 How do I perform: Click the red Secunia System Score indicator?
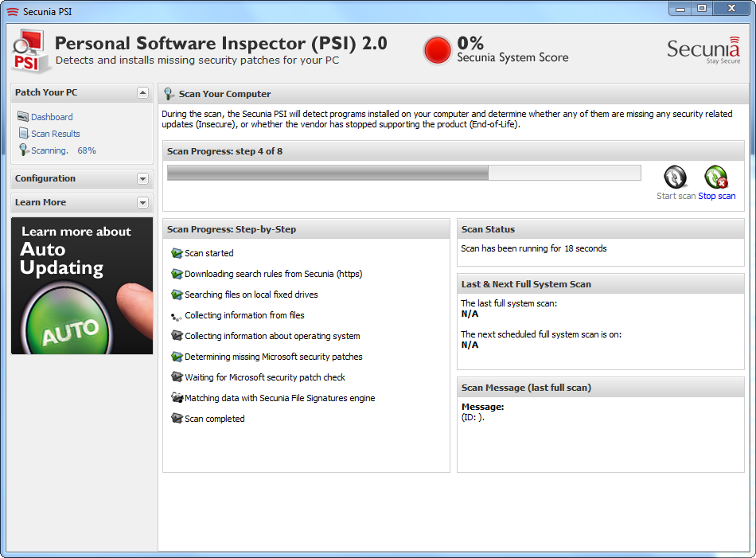click(x=438, y=50)
